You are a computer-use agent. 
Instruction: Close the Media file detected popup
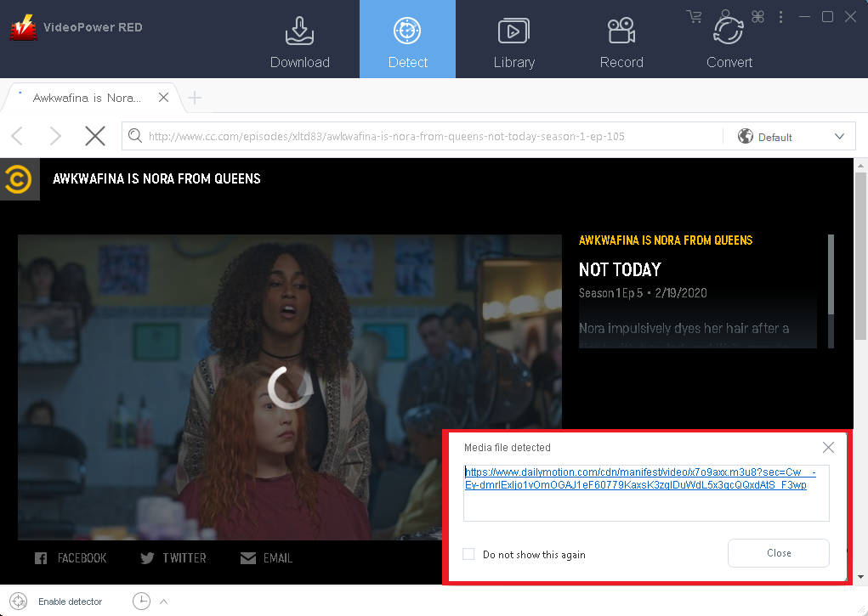point(828,447)
